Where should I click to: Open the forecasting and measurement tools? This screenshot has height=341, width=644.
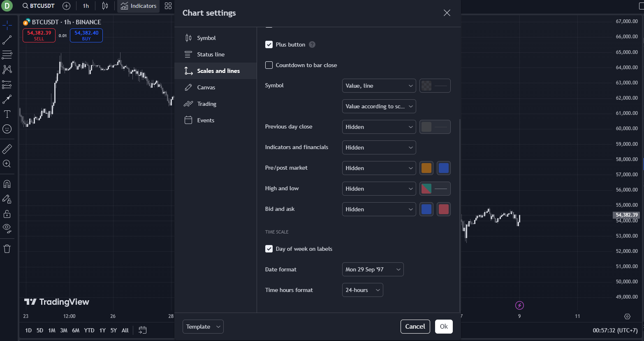(x=7, y=84)
